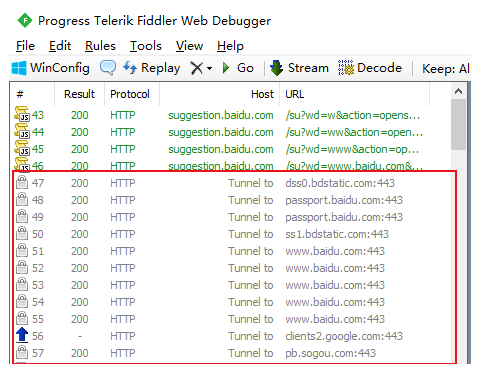The image size is (478, 368).
Task: Open the Edit menu
Action: pos(60,46)
